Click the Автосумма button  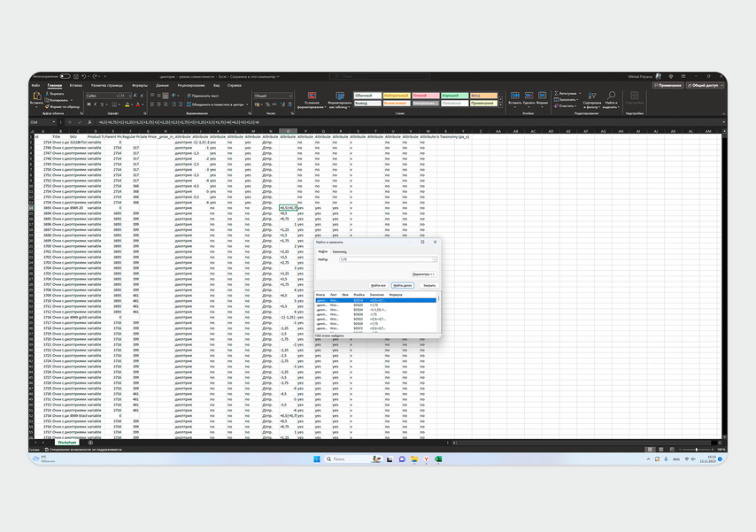566,94
